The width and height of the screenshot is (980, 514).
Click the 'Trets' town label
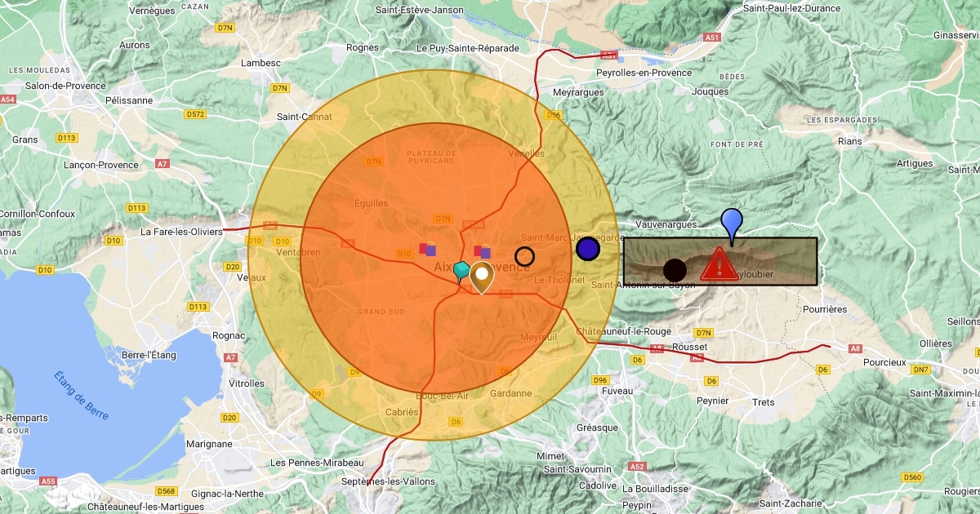tap(764, 402)
